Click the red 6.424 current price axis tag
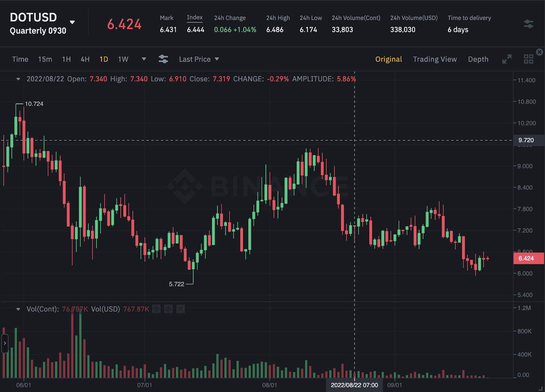This screenshot has width=545, height=392. [528, 258]
